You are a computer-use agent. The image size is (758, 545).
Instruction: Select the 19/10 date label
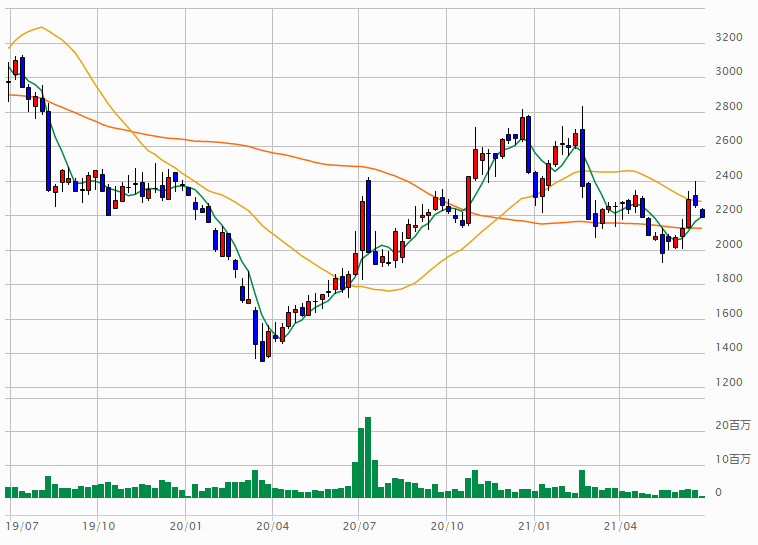pyautogui.click(x=99, y=526)
